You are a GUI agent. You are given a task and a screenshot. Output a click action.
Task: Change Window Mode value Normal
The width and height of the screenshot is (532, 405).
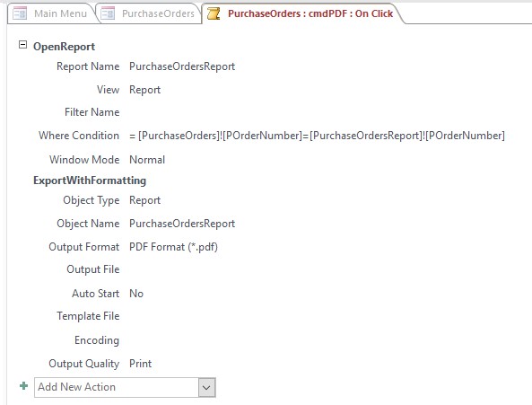147,160
